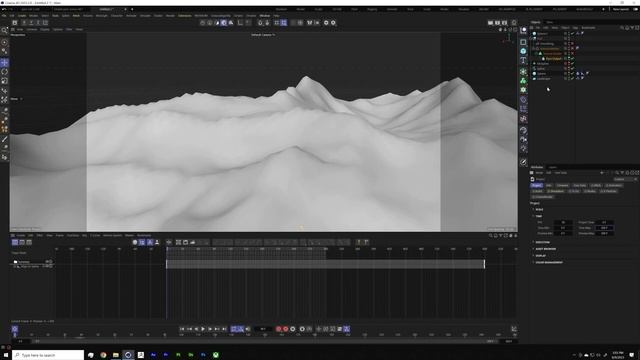The width and height of the screenshot is (640, 360).
Task: Open the Light object icon in palette
Action: [523, 149]
